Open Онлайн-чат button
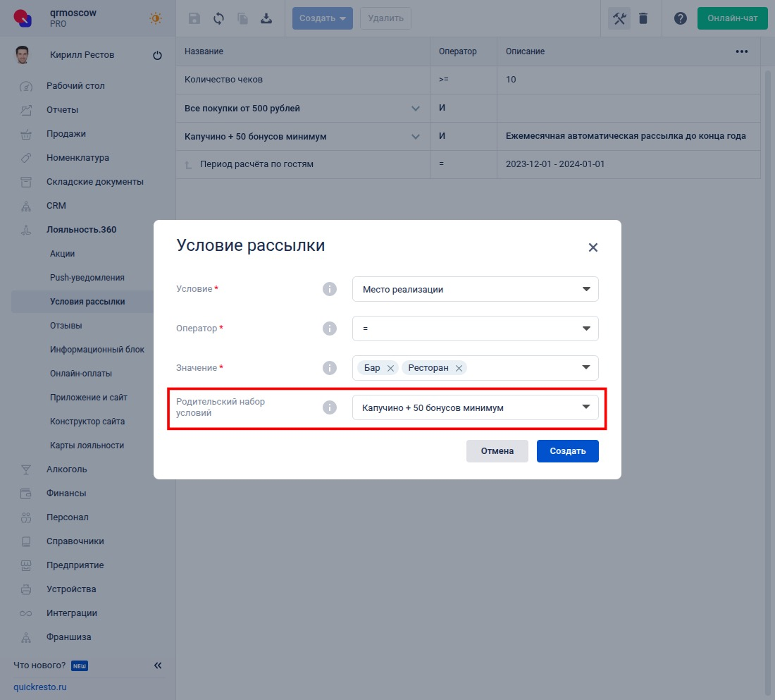The width and height of the screenshot is (775, 700). tap(732, 18)
